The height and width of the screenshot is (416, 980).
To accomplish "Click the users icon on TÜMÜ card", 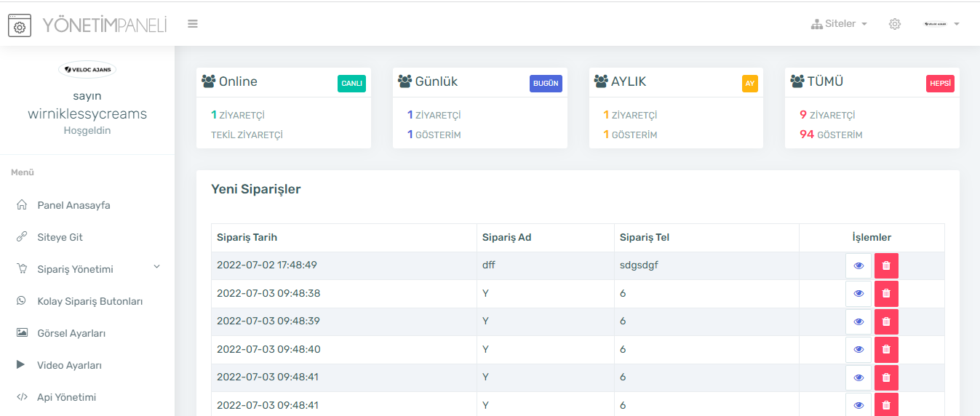I will point(797,81).
